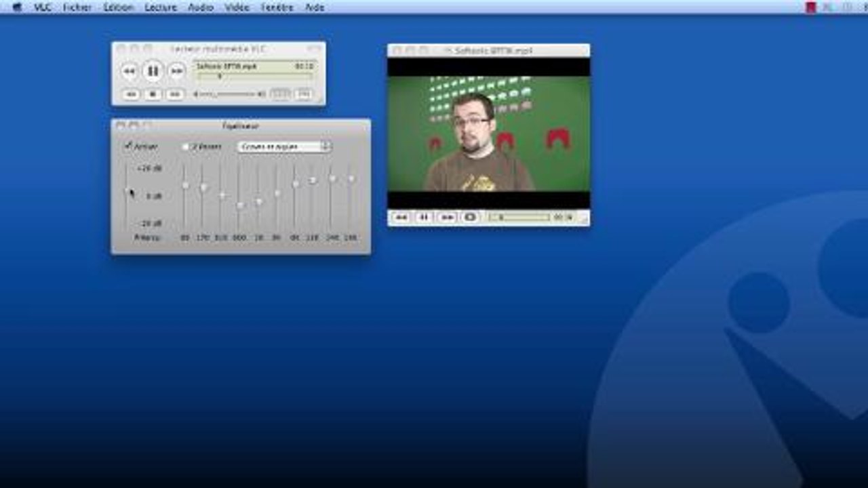The image size is (868, 488).
Task: Click the 310 Hz band slider
Action: 222,197
